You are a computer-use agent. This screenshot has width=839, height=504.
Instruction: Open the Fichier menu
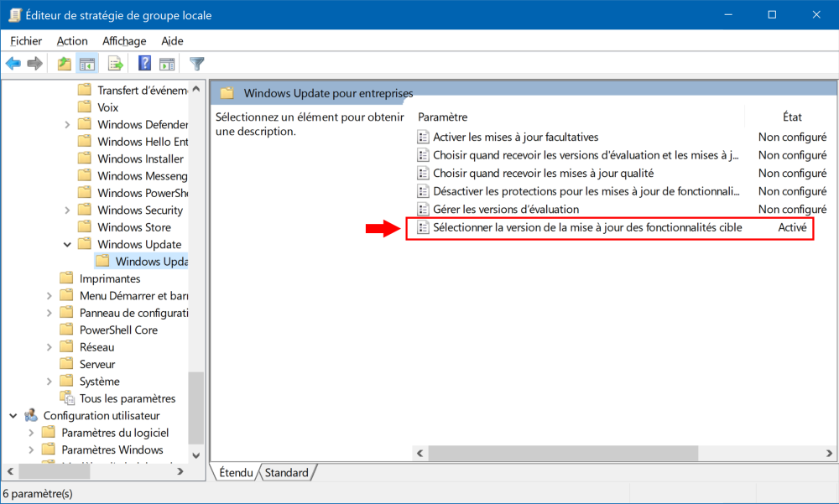[26, 40]
